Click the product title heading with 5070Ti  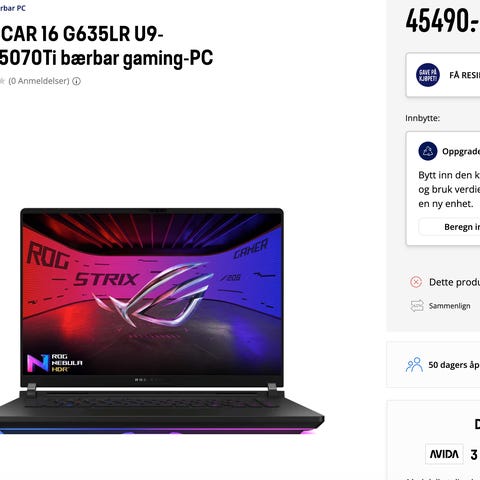coord(106,46)
